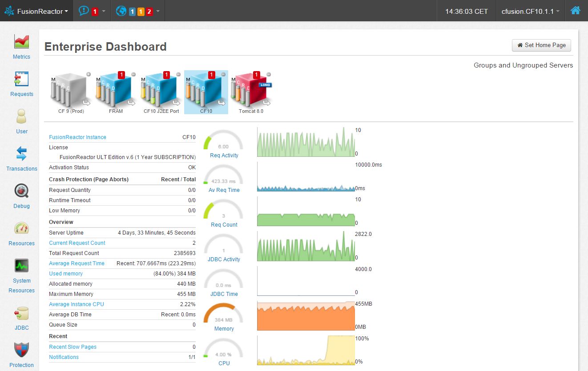Click the JDBC Activity gauge label
The image size is (588, 371).
[224, 259]
